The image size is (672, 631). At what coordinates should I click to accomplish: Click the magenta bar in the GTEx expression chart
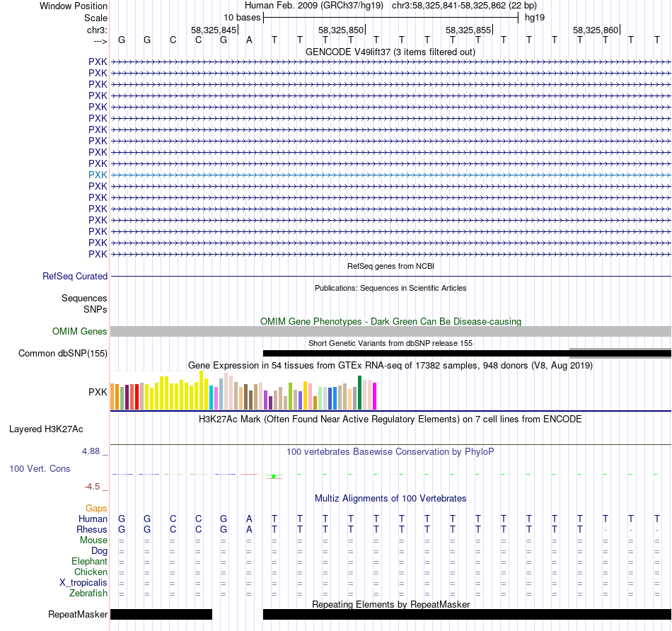pyautogui.click(x=375, y=396)
